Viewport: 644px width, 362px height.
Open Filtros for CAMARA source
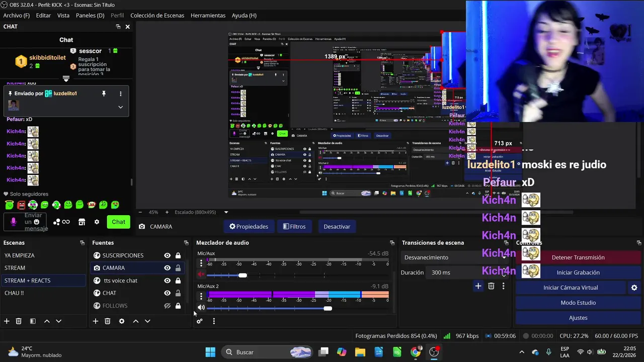pyautogui.click(x=294, y=227)
